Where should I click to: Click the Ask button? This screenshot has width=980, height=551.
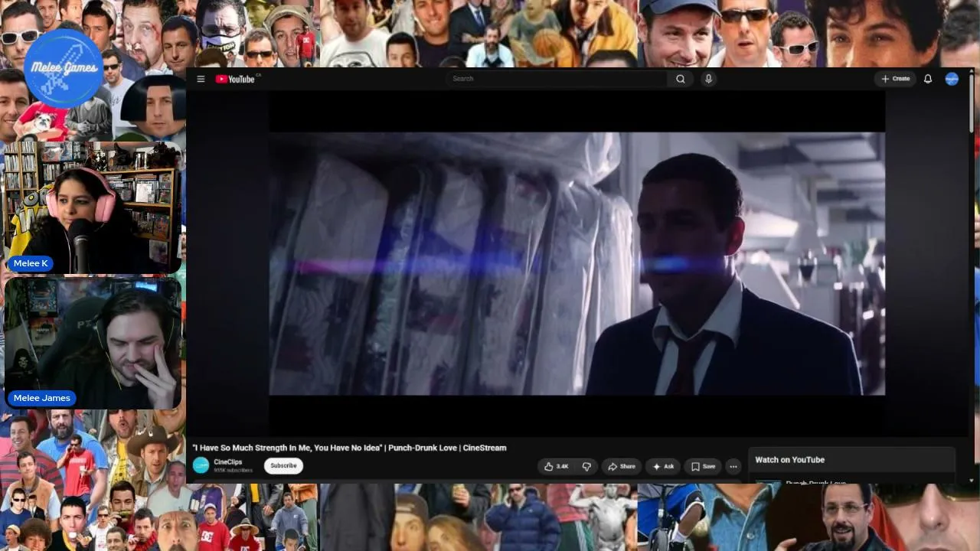coord(664,466)
